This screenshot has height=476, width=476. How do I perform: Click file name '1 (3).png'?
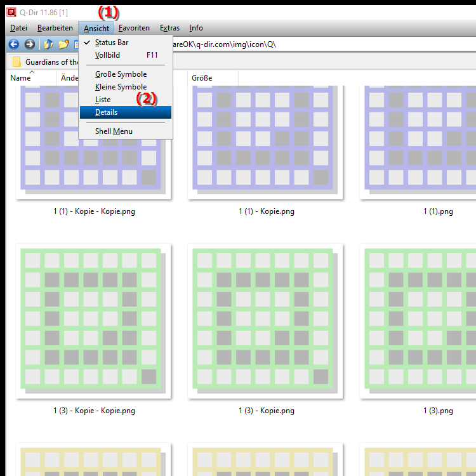(x=438, y=411)
